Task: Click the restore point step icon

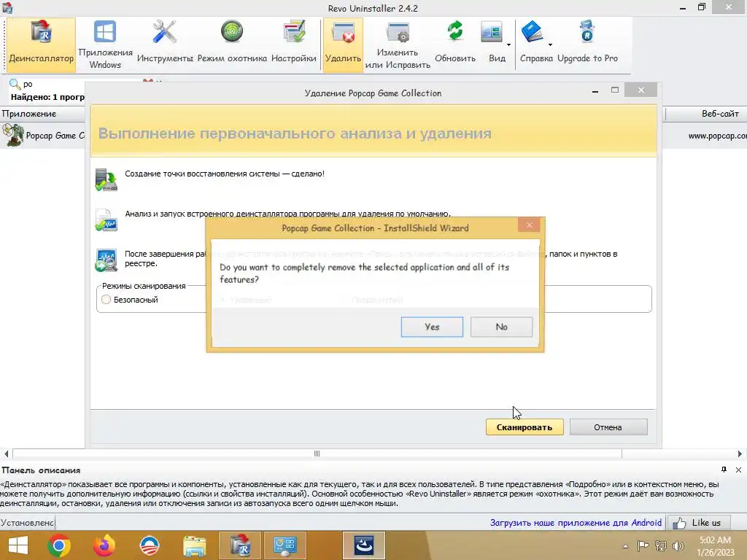Action: [x=107, y=180]
